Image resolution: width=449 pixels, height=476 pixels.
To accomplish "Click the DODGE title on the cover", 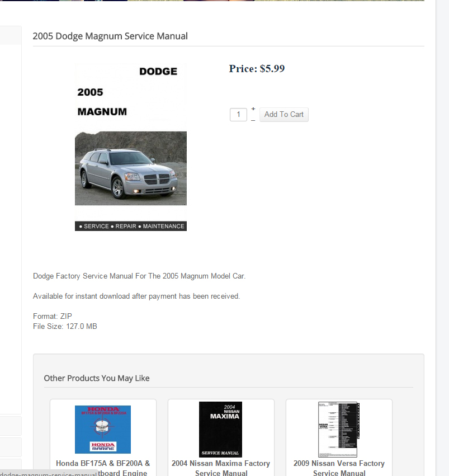I will coord(158,72).
